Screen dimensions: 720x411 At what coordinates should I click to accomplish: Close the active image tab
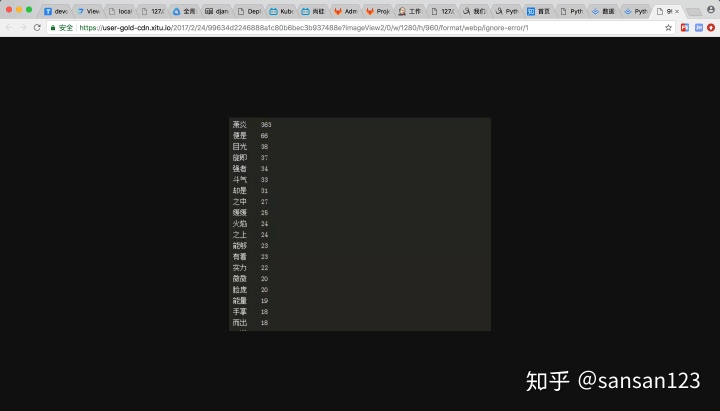[677, 11]
